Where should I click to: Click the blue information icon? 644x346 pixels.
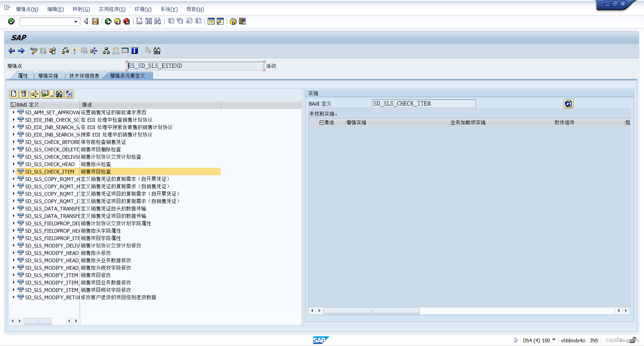click(135, 51)
